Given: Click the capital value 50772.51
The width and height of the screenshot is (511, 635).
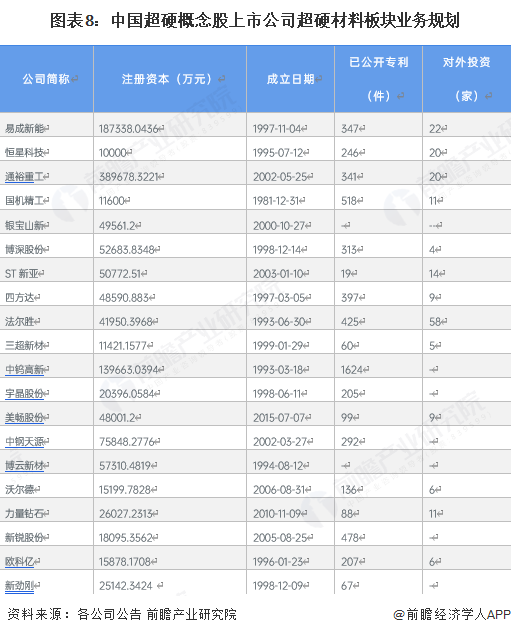Looking at the screenshot, I should pos(120,274).
